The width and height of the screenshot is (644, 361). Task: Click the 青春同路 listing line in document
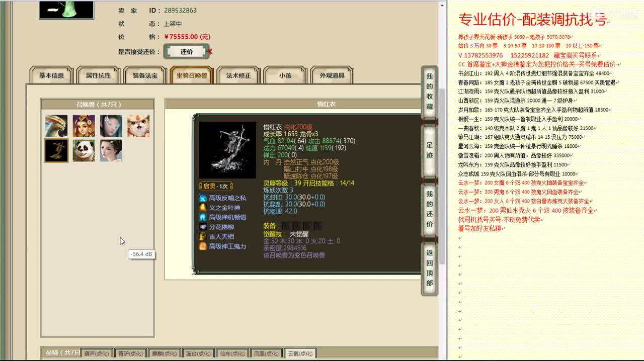click(x=537, y=82)
